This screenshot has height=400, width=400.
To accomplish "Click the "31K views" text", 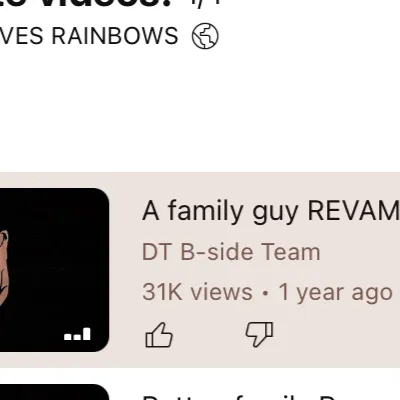I will [197, 292].
